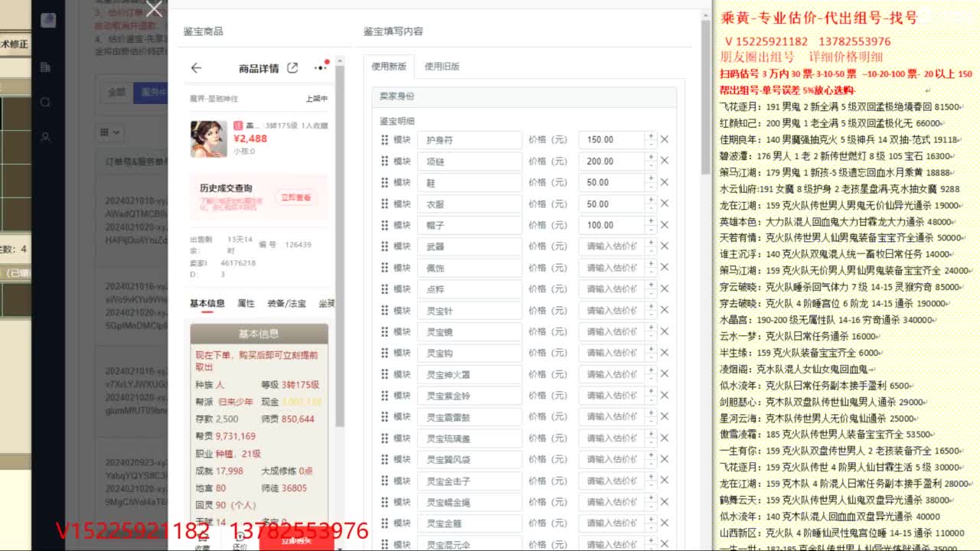Click the red 立即购买 button
This screenshot has height=551, width=980.
click(296, 539)
